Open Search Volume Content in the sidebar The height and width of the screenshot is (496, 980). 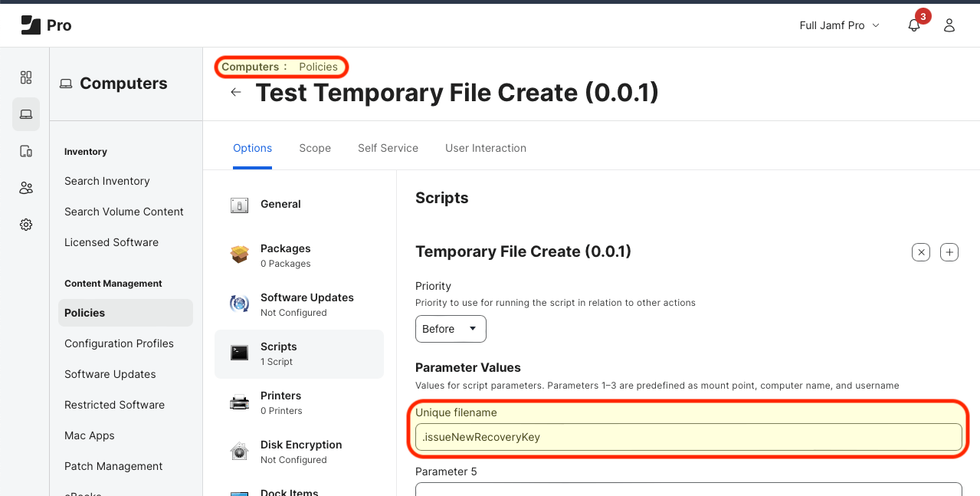[124, 212]
